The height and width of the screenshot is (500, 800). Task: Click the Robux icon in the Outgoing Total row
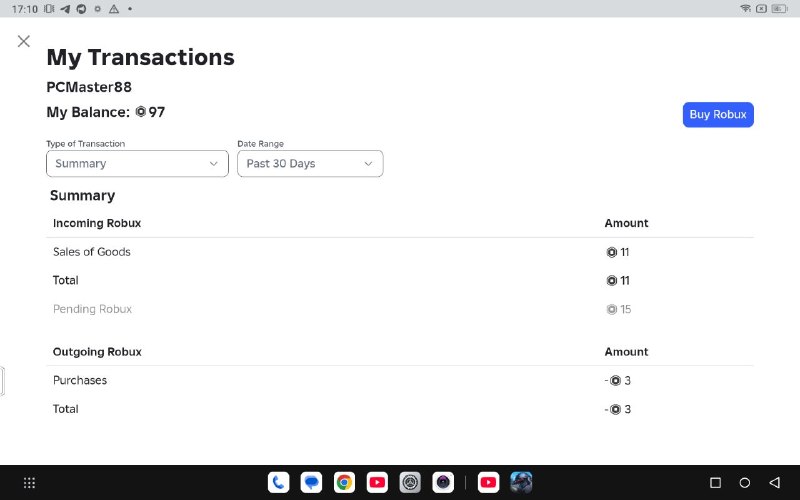(x=615, y=409)
